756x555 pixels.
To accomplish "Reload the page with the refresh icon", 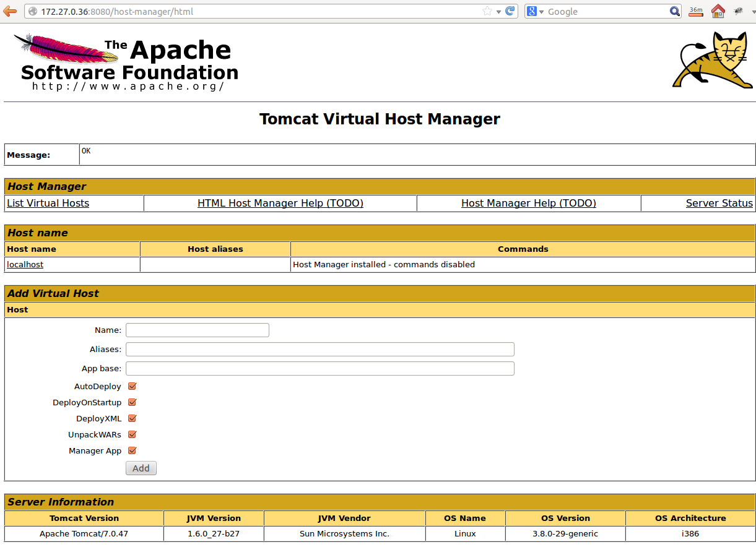I will tap(510, 11).
